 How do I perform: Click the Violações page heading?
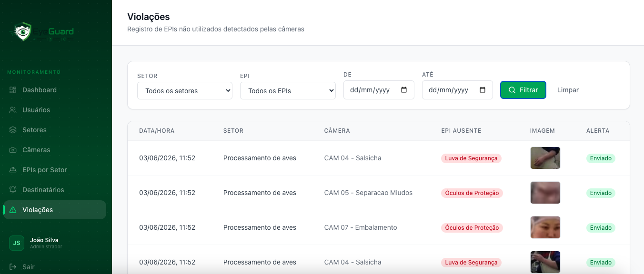coord(149,17)
